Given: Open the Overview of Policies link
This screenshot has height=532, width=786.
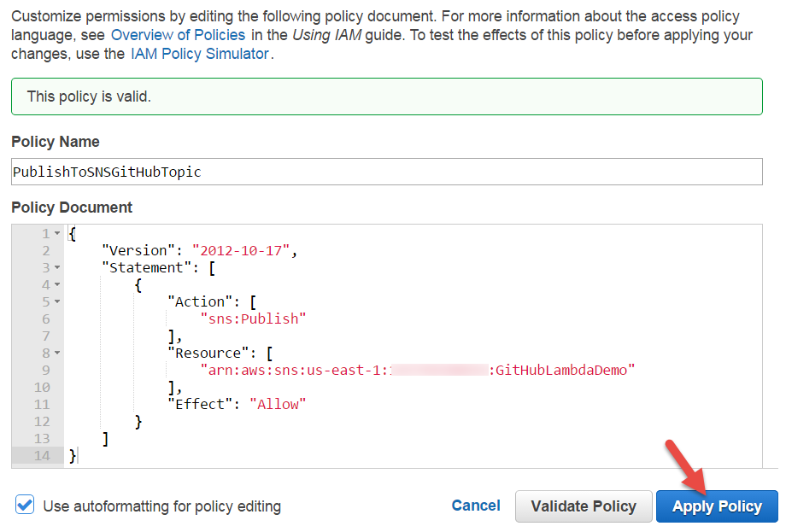Looking at the screenshot, I should pyautogui.click(x=178, y=35).
